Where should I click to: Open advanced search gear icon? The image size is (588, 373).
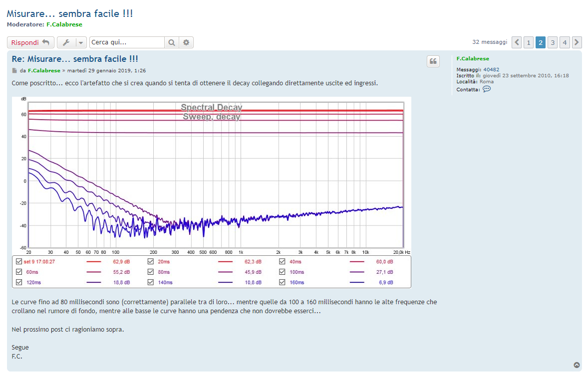pos(186,42)
